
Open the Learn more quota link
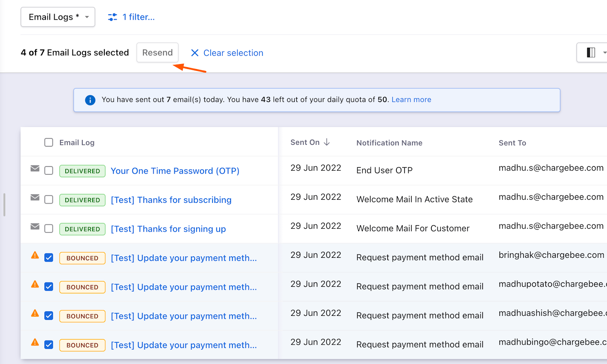pos(411,100)
